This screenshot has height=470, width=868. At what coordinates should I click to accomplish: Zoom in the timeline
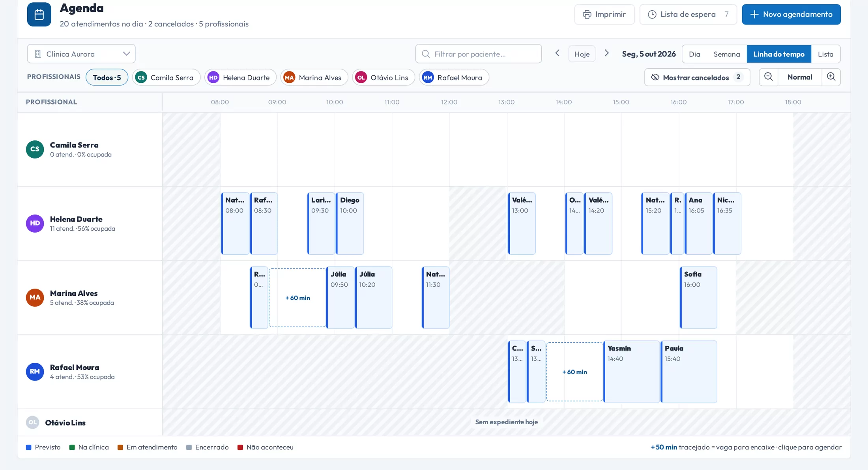tap(831, 77)
